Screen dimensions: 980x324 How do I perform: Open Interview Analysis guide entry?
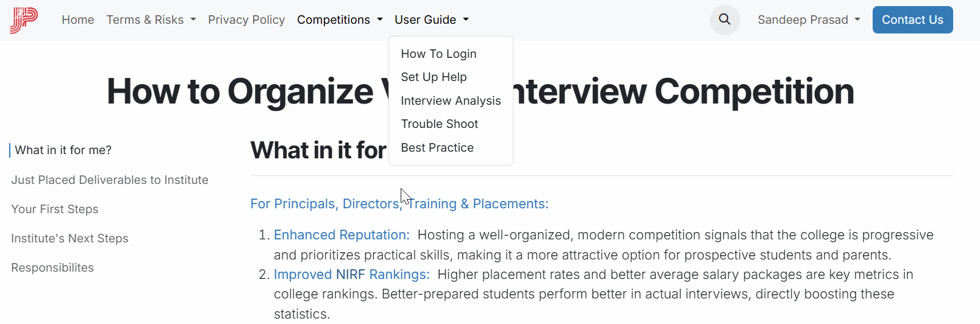451,101
